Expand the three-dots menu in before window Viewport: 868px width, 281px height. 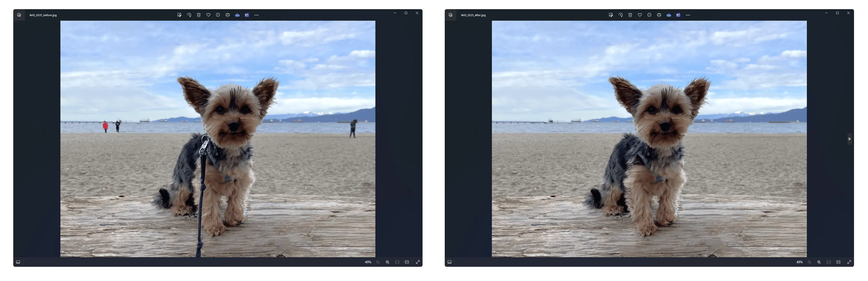257,15
